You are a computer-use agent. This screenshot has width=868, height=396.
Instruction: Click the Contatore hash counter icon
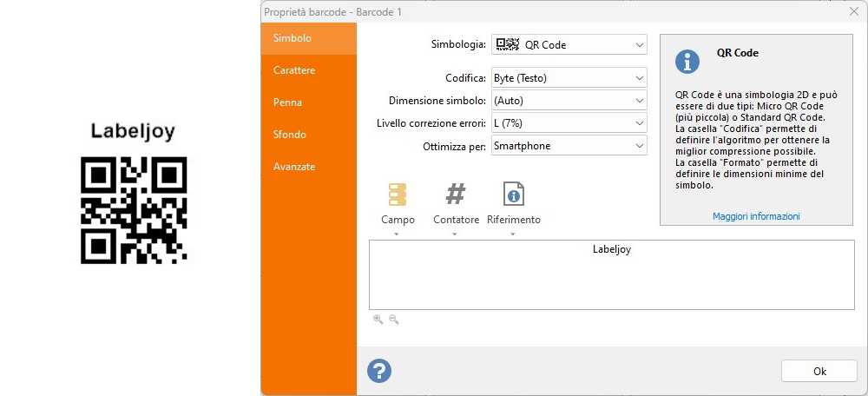pyautogui.click(x=456, y=195)
